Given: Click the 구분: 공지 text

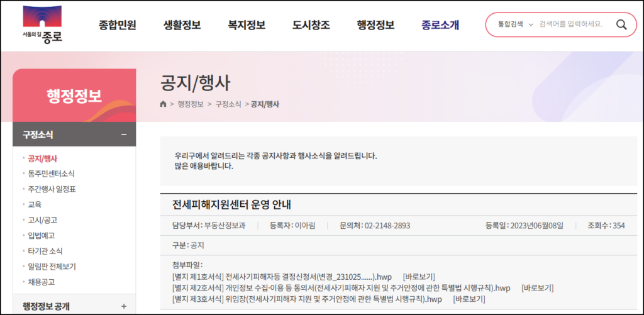Looking at the screenshot, I should 188,246.
